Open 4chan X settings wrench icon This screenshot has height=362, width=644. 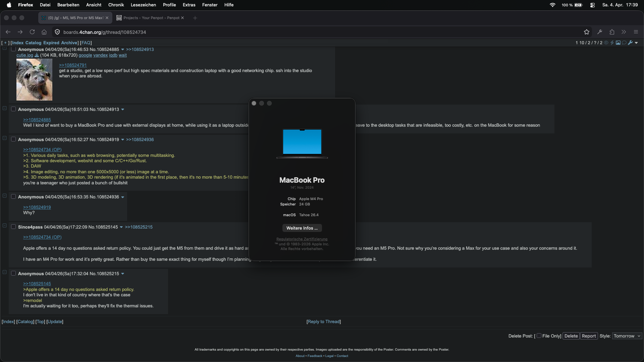click(x=630, y=43)
